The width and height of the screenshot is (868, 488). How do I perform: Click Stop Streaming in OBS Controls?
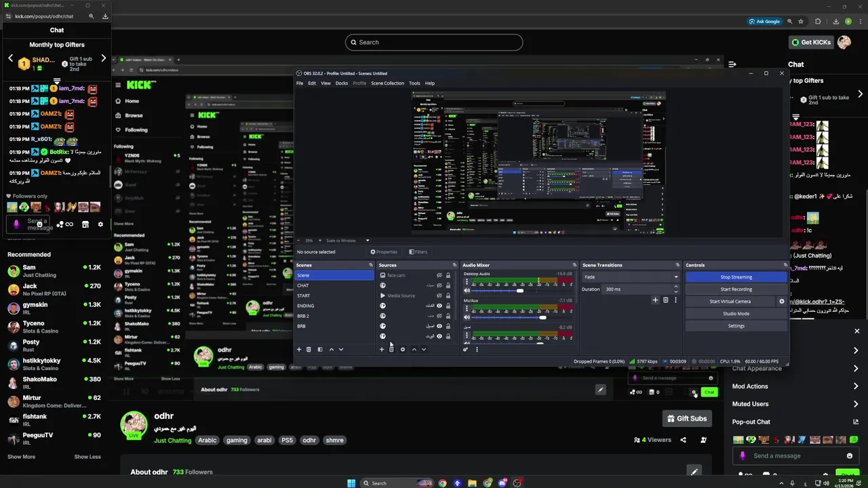736,277
